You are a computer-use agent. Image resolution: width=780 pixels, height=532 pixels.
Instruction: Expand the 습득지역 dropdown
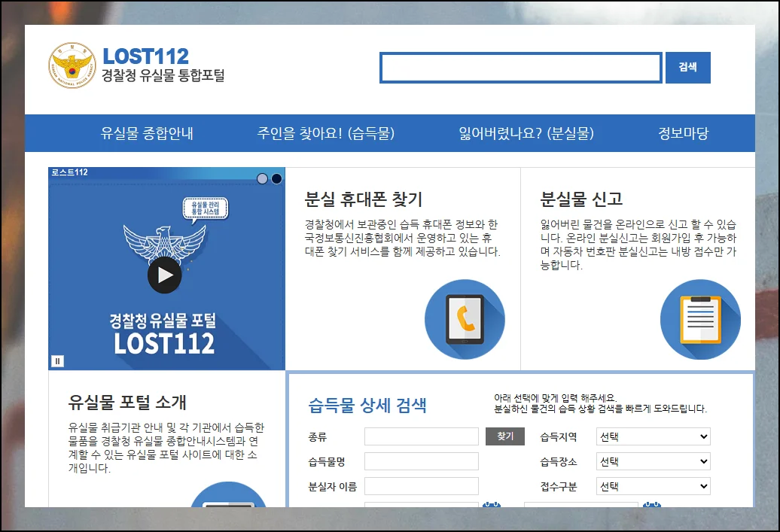click(x=654, y=436)
